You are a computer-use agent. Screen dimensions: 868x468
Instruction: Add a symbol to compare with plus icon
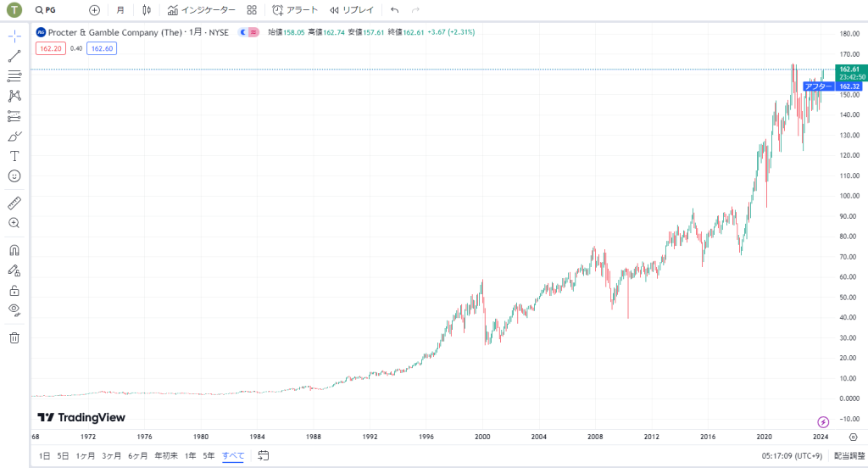[x=95, y=10]
